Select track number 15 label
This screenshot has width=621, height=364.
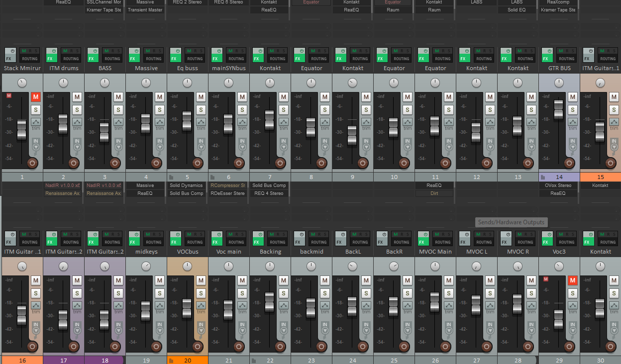(601, 177)
